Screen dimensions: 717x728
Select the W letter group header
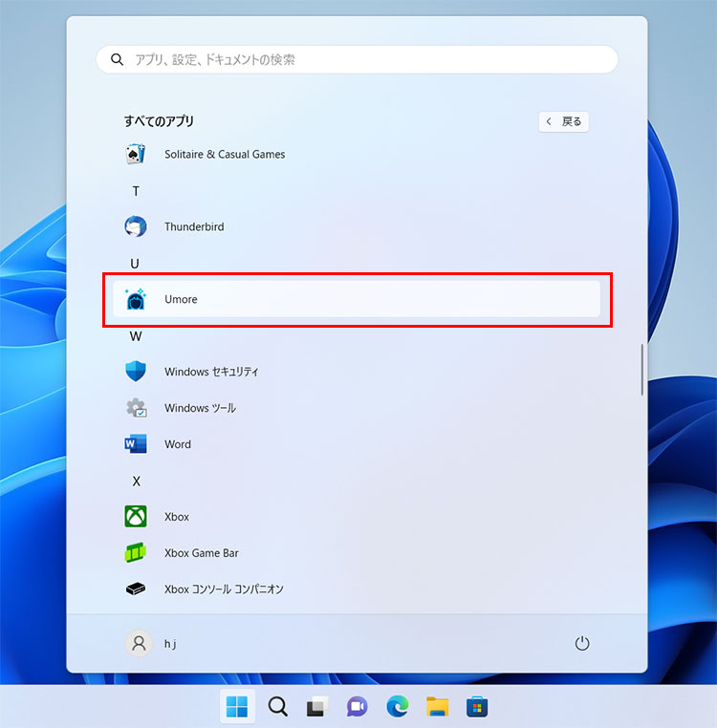pos(136,336)
